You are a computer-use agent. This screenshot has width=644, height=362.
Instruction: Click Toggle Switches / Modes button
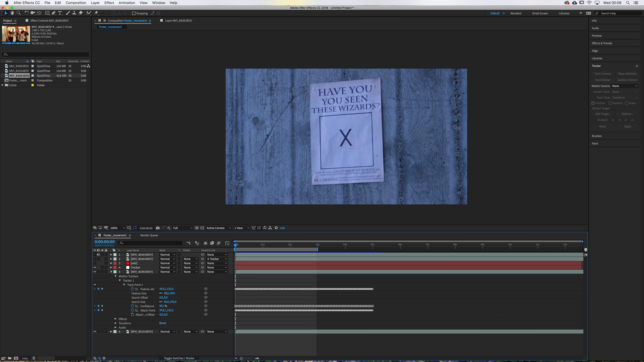179,358
